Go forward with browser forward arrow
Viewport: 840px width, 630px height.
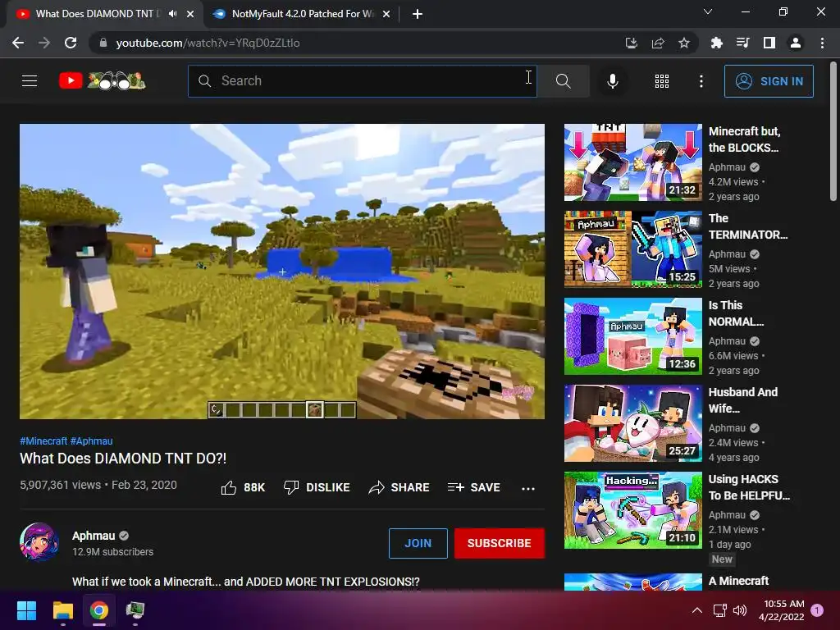point(44,43)
